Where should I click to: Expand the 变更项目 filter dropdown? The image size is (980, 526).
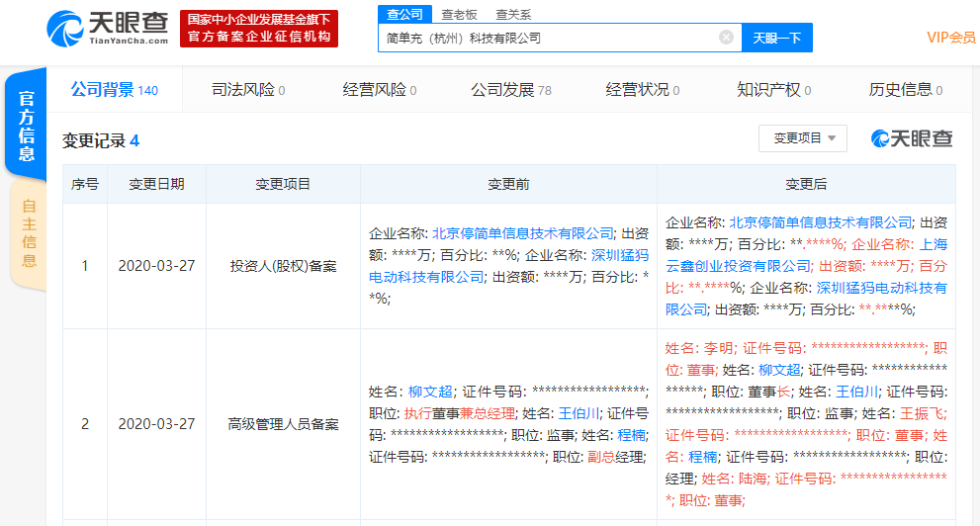[x=803, y=138]
